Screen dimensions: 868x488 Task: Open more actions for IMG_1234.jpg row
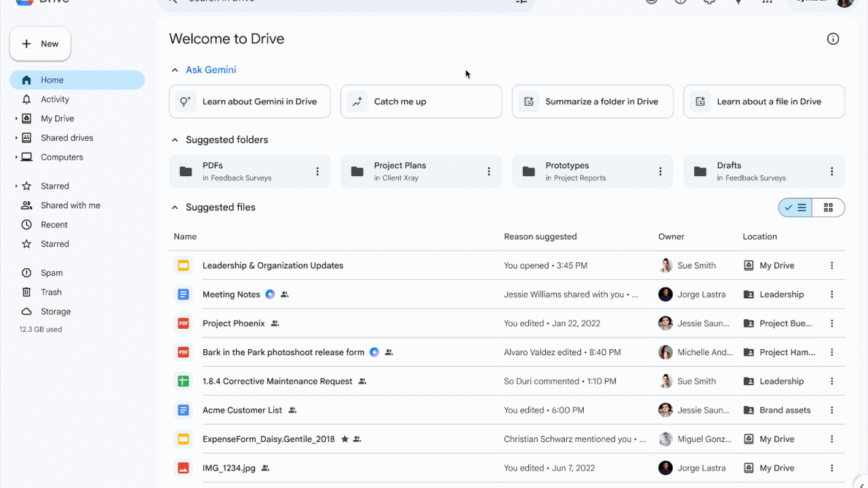click(832, 468)
